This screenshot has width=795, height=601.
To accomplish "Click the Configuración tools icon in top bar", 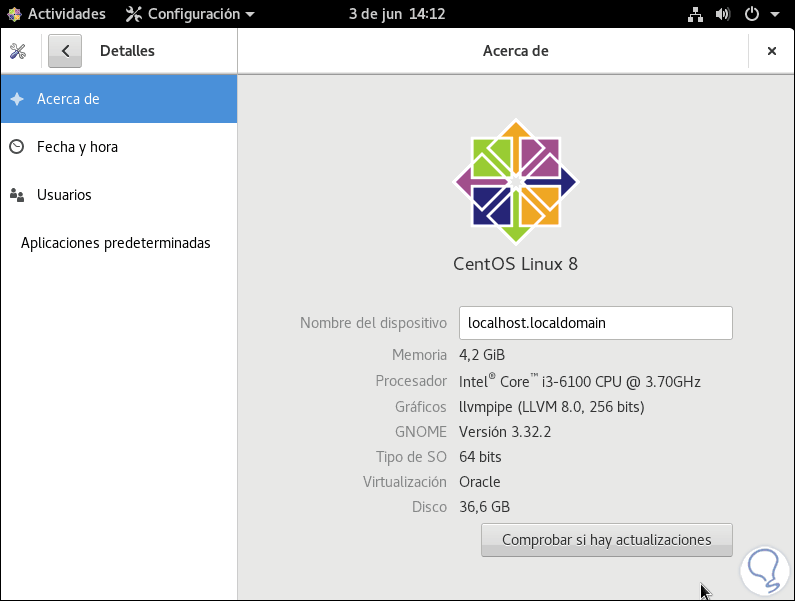I will pos(134,14).
